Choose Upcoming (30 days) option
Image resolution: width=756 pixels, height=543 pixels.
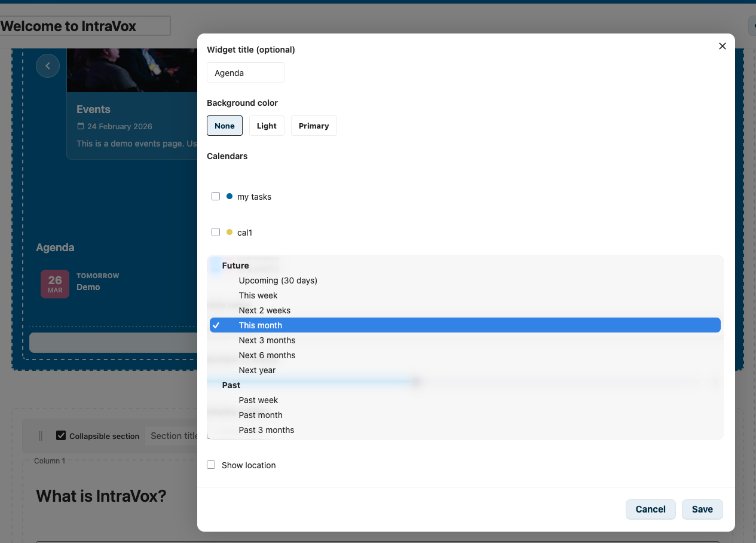pos(465,280)
